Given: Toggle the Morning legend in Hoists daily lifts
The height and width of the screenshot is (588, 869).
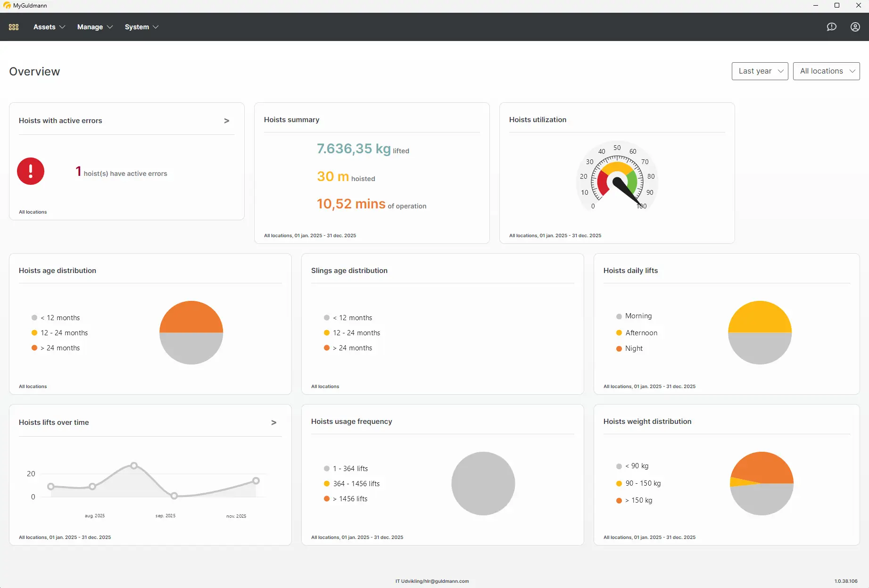Looking at the screenshot, I should [x=638, y=316].
